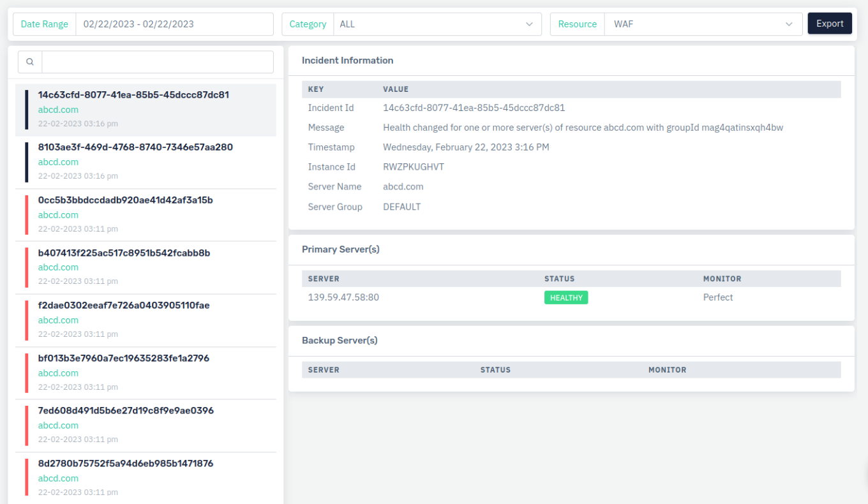The width and height of the screenshot is (868, 504).
Task: Click the Category label
Action: click(x=308, y=24)
